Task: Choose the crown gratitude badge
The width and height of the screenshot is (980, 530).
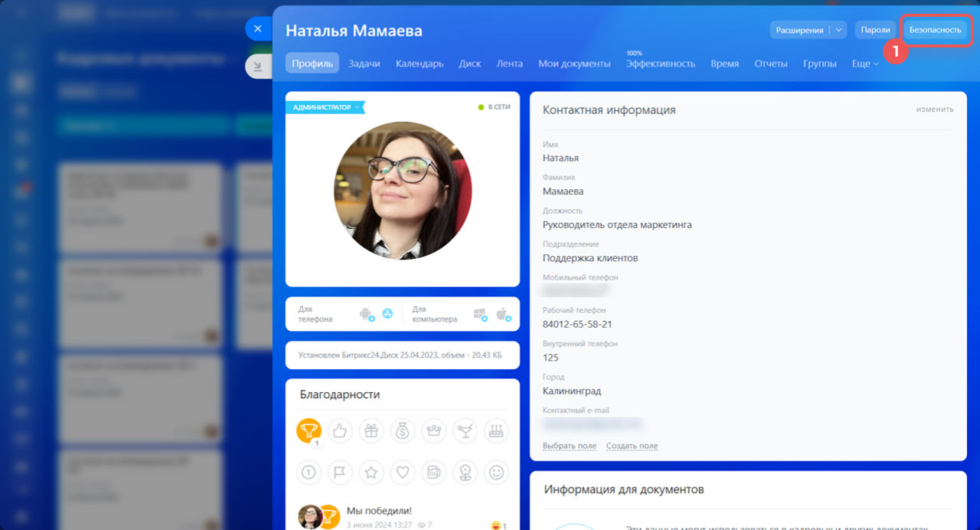Action: [434, 430]
